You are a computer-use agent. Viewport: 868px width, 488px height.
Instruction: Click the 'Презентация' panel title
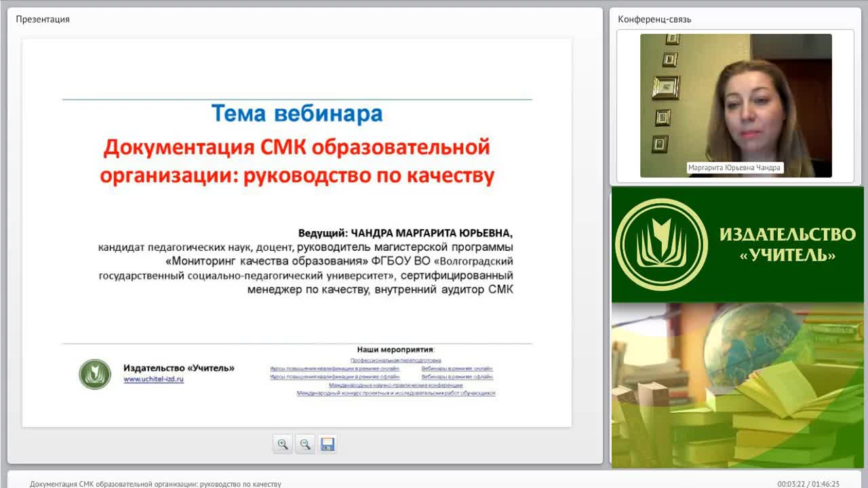pyautogui.click(x=43, y=19)
